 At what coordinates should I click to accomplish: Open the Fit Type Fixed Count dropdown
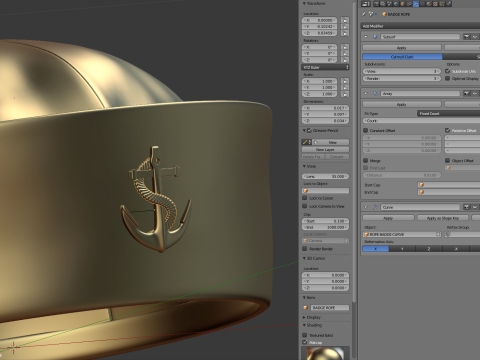(x=449, y=113)
